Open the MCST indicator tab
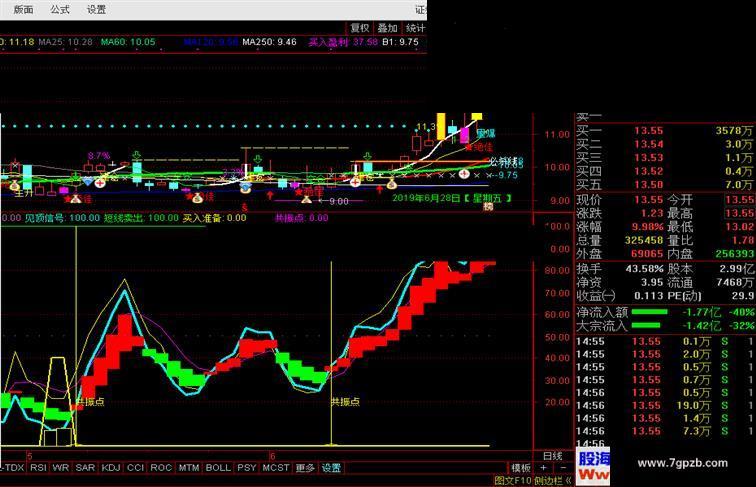The width and height of the screenshot is (756, 487). [x=276, y=468]
